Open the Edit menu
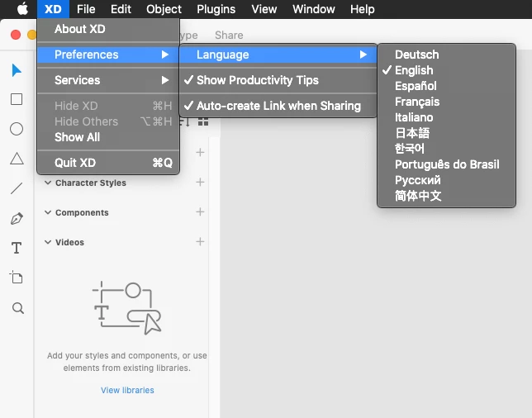The image size is (532, 418). (121, 9)
